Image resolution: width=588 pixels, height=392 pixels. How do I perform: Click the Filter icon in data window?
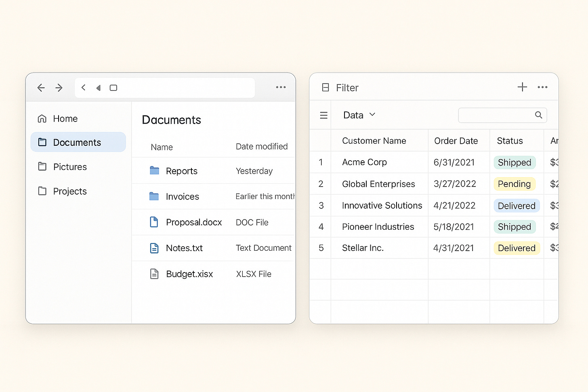325,88
